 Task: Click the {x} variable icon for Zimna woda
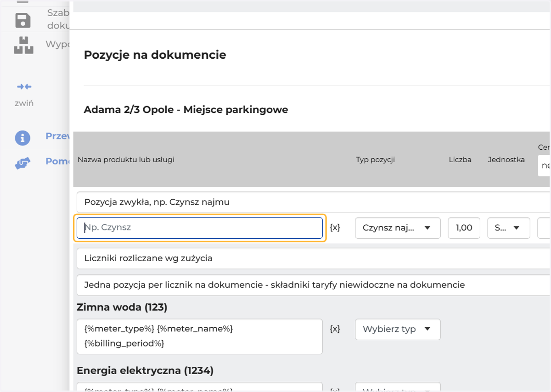coord(335,329)
